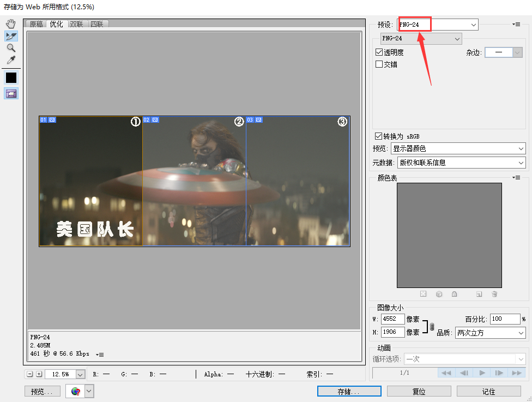Click the 复位 reset button
Viewport: 532px width, 402px height.
click(x=419, y=391)
